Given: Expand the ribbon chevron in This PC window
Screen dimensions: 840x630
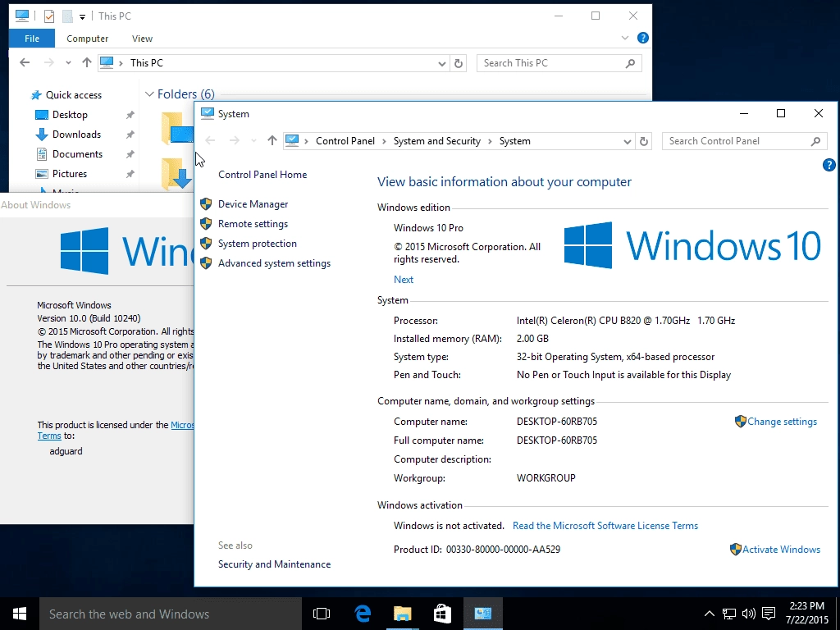Looking at the screenshot, I should 624,38.
